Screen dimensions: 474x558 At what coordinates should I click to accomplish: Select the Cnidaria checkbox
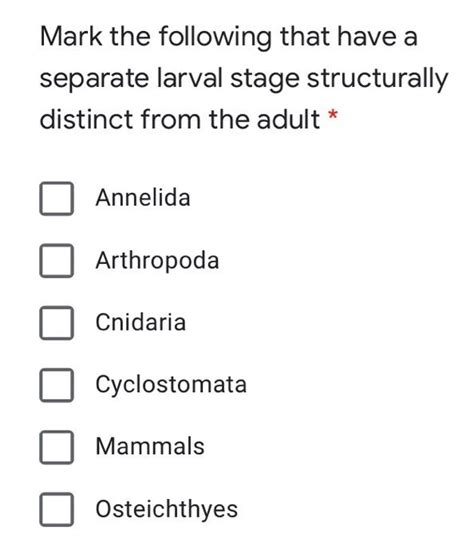click(57, 323)
